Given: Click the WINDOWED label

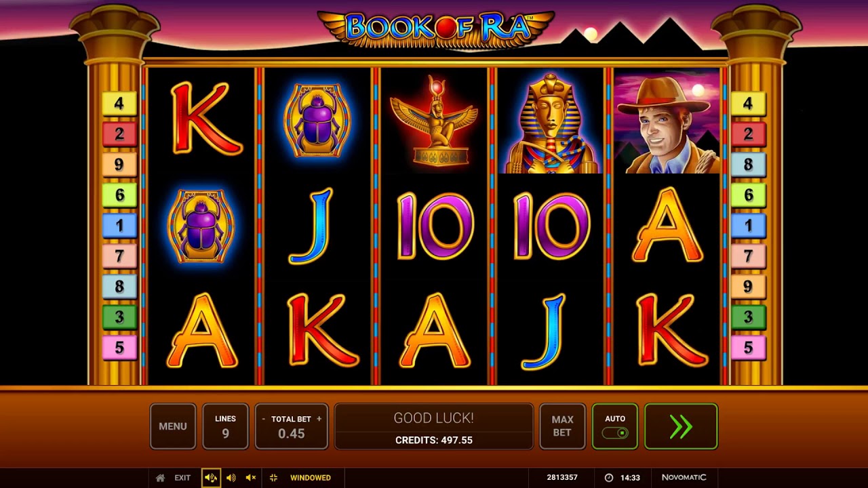Looking at the screenshot, I should pos(311,478).
